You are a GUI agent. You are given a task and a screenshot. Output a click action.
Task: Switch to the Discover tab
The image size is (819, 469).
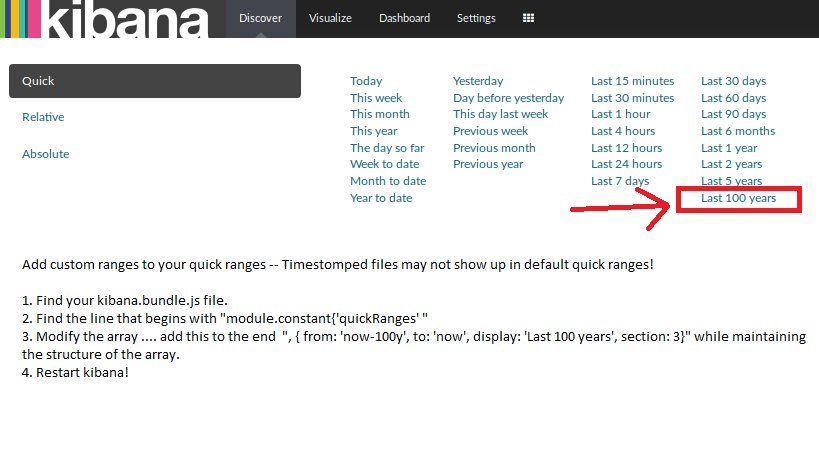coord(260,18)
